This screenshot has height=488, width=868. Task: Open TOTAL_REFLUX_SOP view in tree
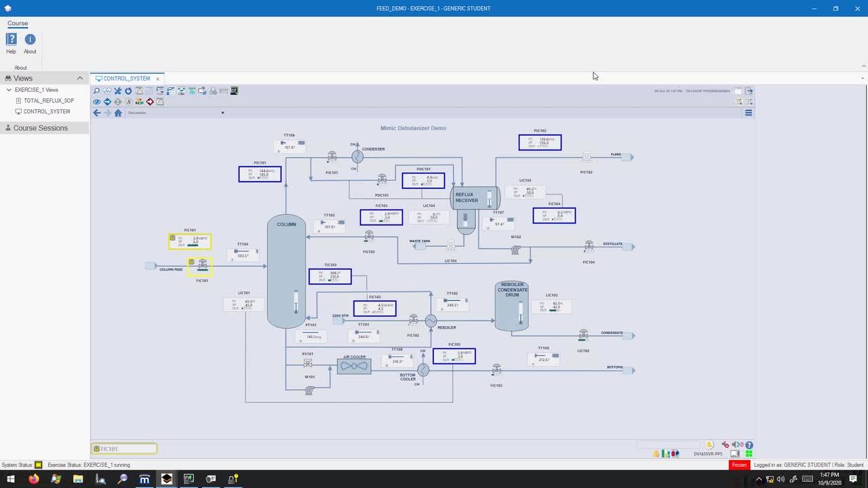pyautogui.click(x=49, y=100)
